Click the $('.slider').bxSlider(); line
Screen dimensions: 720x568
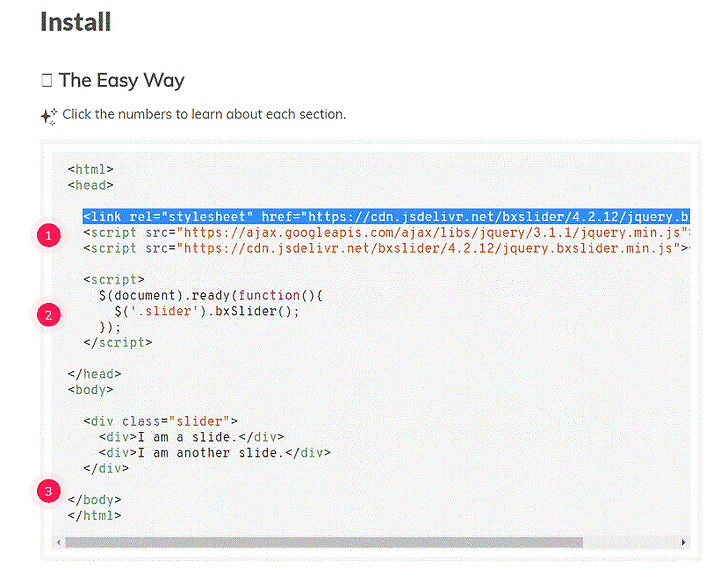pyautogui.click(x=207, y=311)
